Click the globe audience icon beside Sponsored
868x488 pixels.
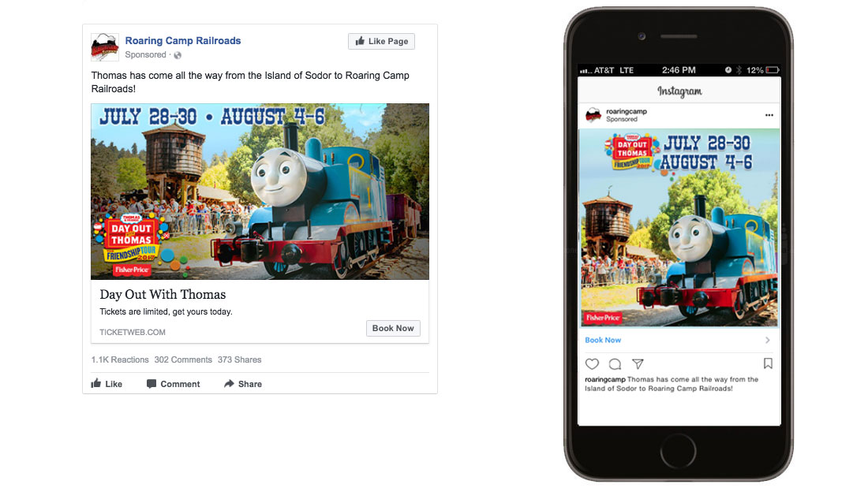click(178, 54)
